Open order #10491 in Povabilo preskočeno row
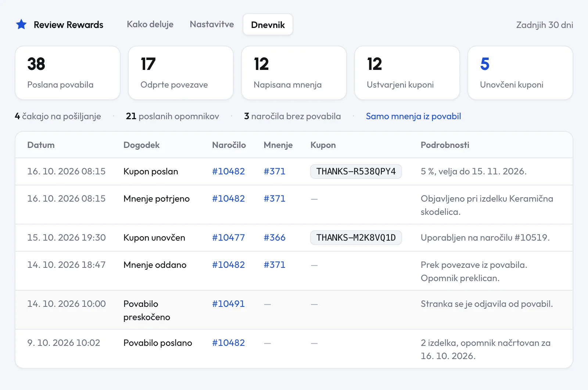This screenshot has width=588, height=390. (228, 304)
